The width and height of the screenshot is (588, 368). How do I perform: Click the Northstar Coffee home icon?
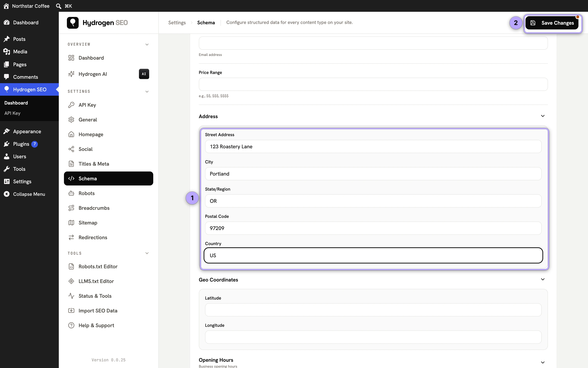(x=6, y=6)
